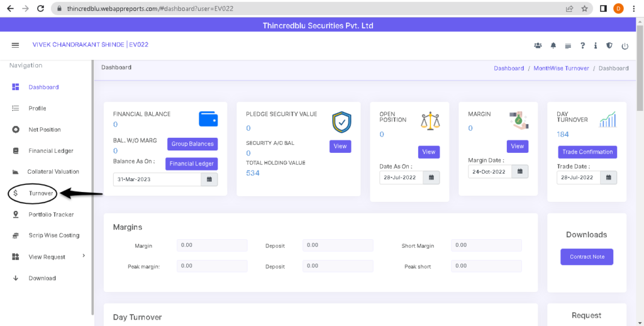Viewport: 644px width, 326px height.
Task: Click total holding value 534
Action: (x=253, y=173)
